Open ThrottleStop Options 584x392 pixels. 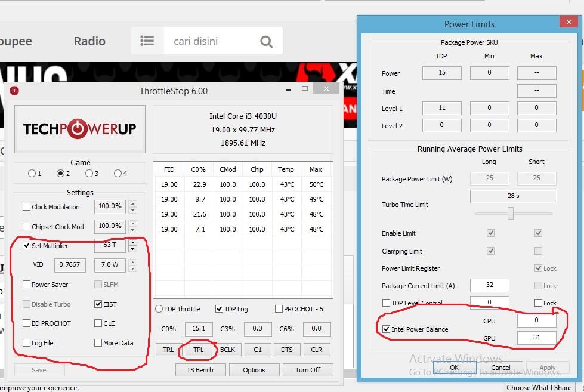tap(254, 370)
